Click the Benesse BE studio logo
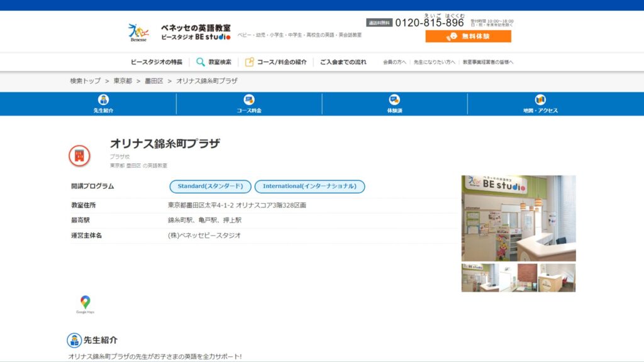This screenshot has width=644, height=362. (x=179, y=32)
